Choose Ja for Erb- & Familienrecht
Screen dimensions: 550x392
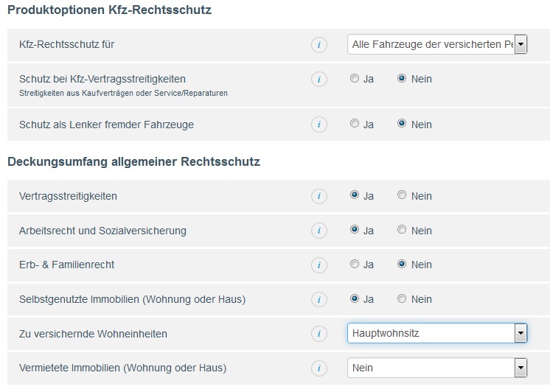click(x=355, y=264)
